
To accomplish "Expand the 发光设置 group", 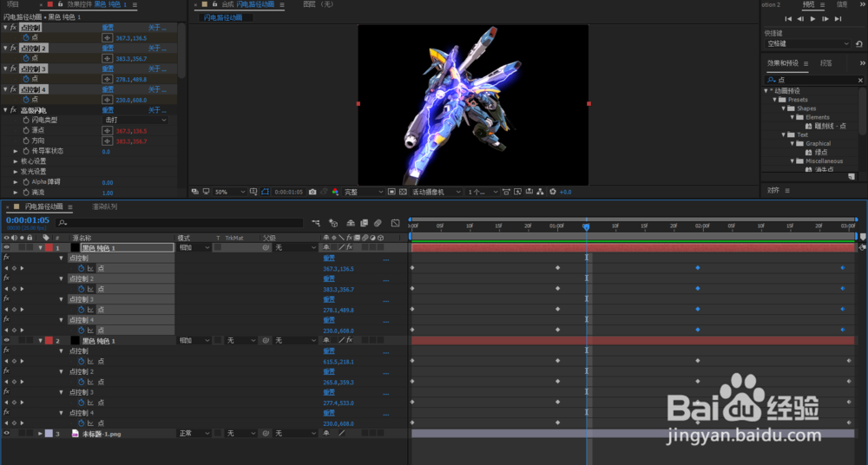I will (16, 172).
